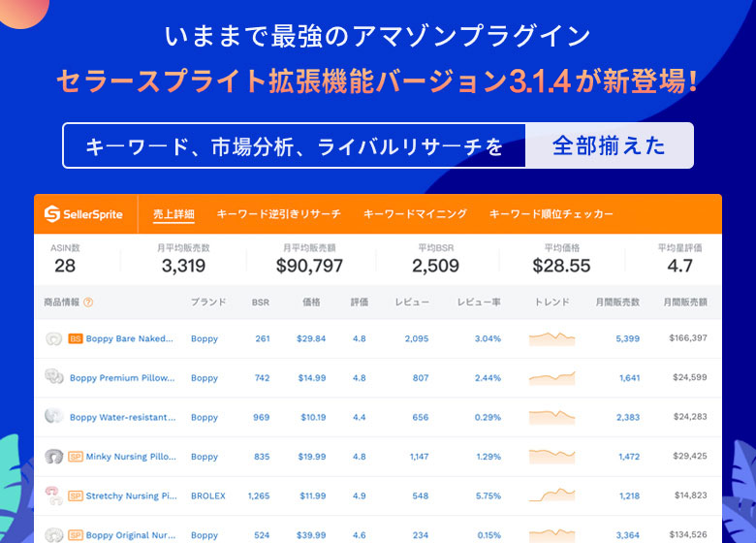Click the SellerSprite logo icon
Viewport: 756px width, 543px height.
coord(52,213)
